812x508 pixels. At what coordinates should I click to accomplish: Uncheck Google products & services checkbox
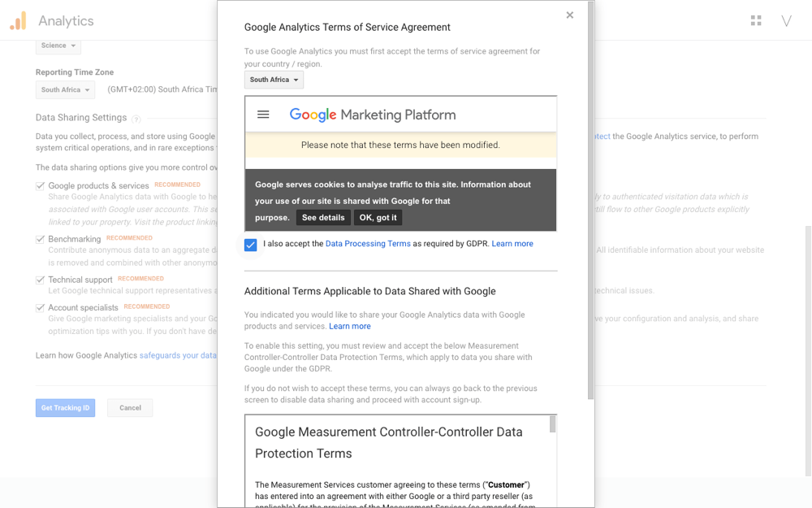(x=40, y=186)
